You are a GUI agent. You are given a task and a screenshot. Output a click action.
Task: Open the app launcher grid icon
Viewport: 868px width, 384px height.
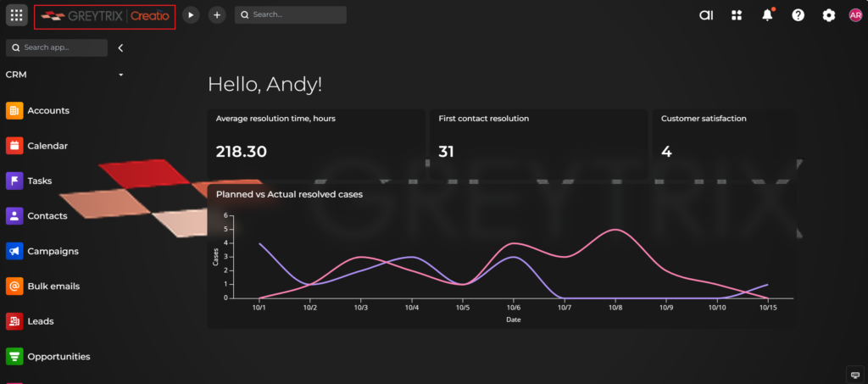click(x=17, y=15)
